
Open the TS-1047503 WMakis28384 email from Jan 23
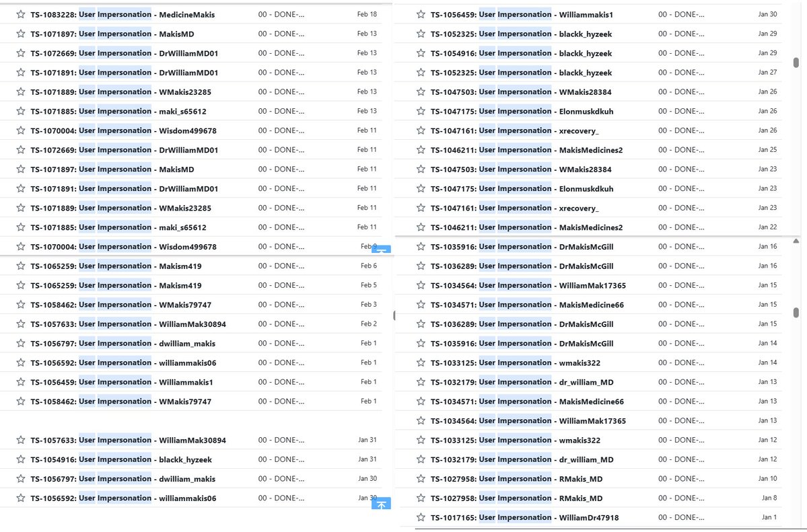(588, 169)
